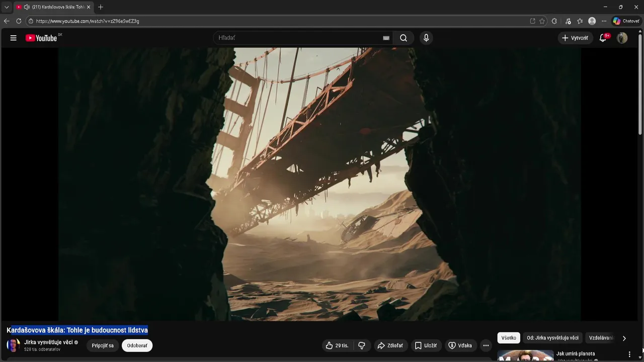
Task: Send thanks with Vďaka button
Action: [460, 345]
